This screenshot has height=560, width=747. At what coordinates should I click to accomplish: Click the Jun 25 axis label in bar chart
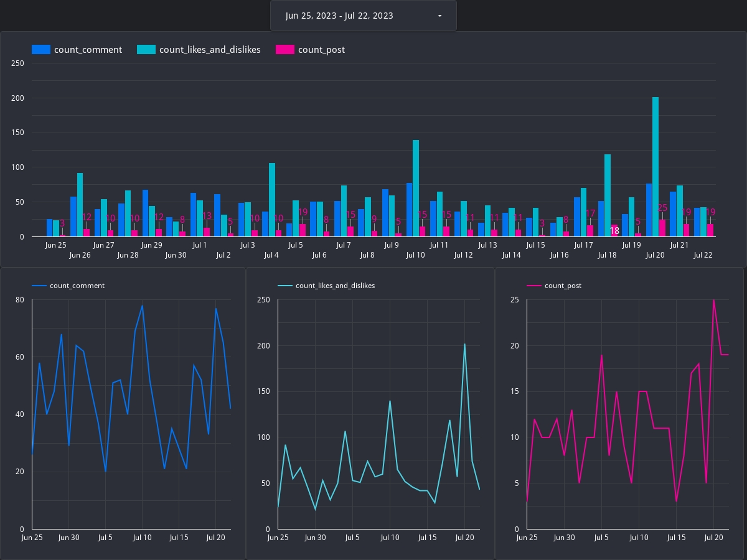click(x=56, y=245)
